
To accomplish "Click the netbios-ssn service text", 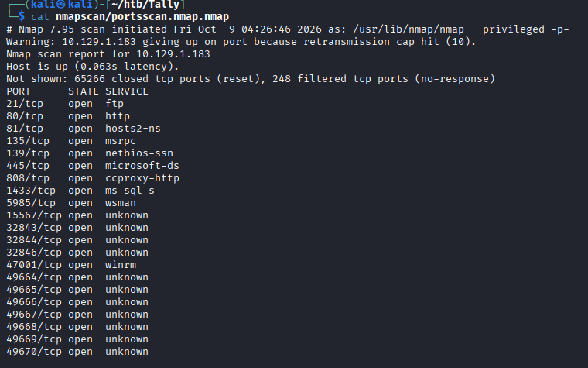I will [x=139, y=153].
